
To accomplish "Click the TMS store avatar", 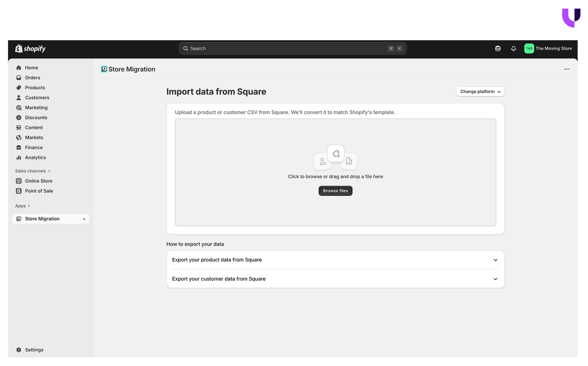I will (x=529, y=48).
